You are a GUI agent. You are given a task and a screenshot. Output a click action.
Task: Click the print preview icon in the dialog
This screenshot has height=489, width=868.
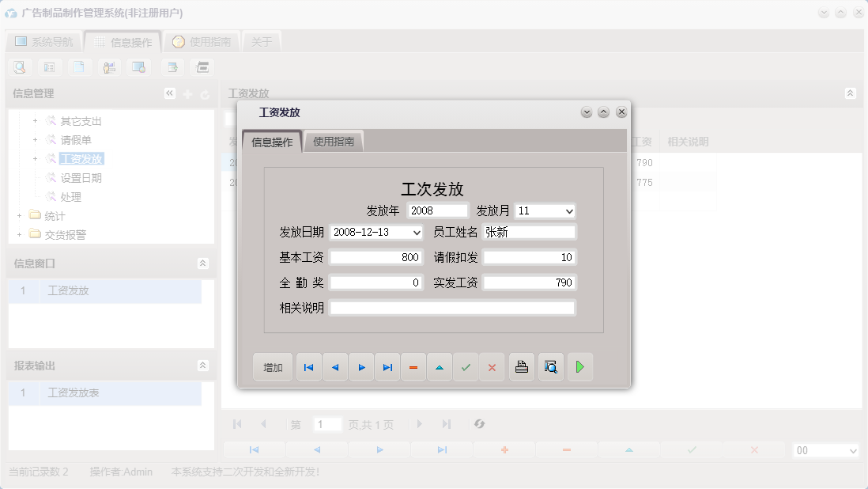(x=550, y=366)
